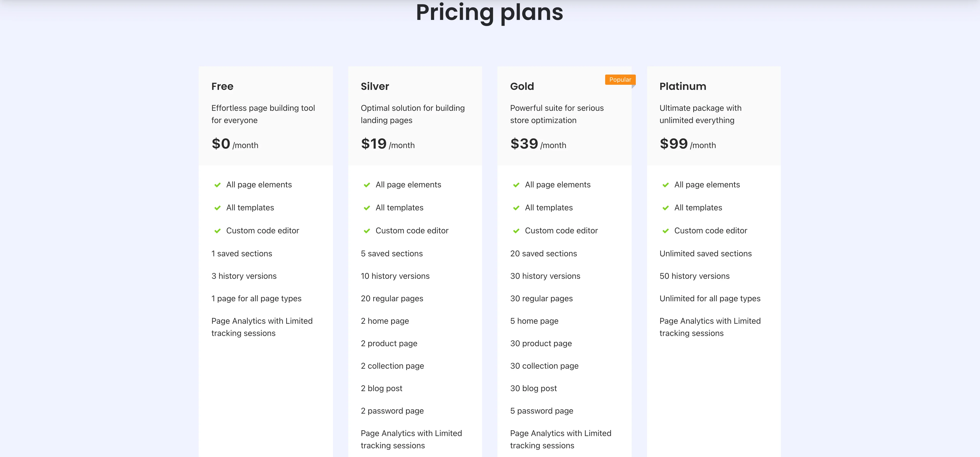
Task: Click the Gold plan name
Action: point(522,86)
